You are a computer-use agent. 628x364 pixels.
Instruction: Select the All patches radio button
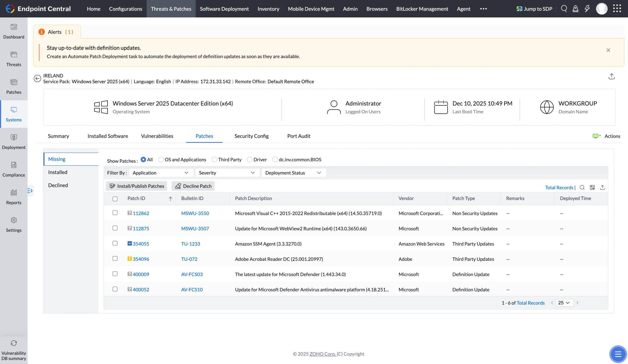point(143,159)
